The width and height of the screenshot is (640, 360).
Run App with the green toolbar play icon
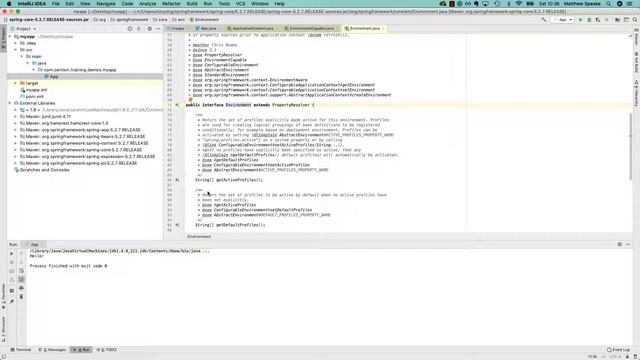tap(580, 20)
